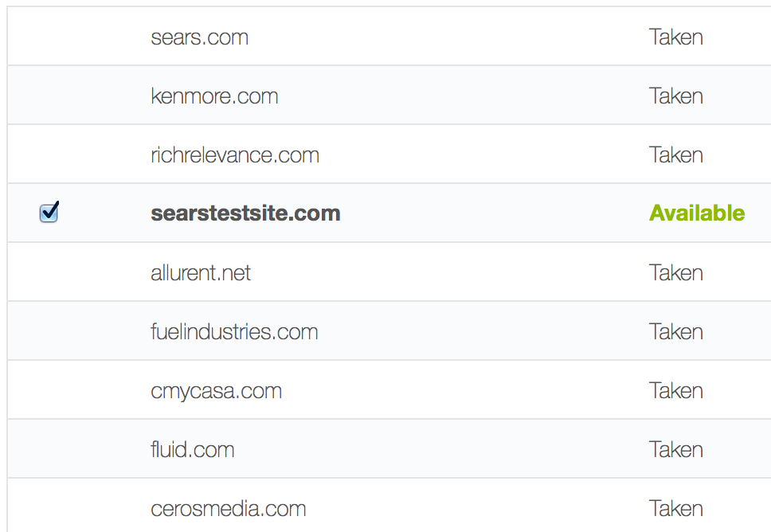Uncheck the searstestsite.com checkbox
Viewport: 771px width, 532px height.
pos(49,213)
